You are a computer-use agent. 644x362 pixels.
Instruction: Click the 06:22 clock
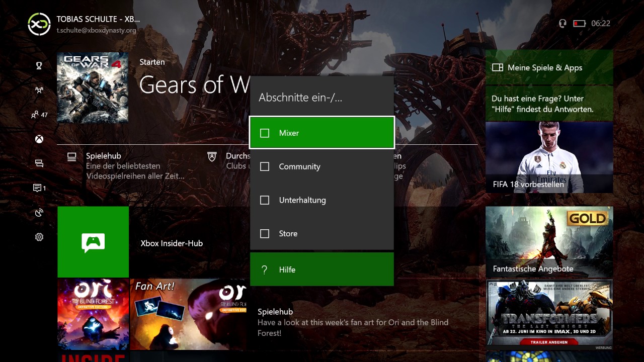601,24
